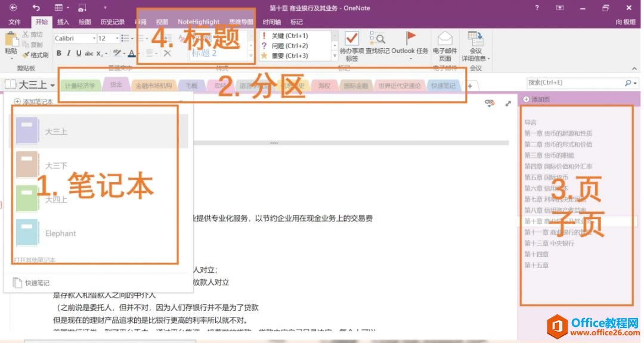Expand the 大三上 notebook dropdown
The image size is (644, 343).
click(x=52, y=85)
